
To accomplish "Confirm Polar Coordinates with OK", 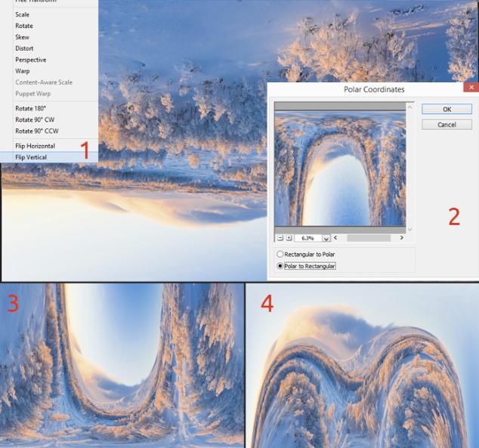I will point(447,110).
